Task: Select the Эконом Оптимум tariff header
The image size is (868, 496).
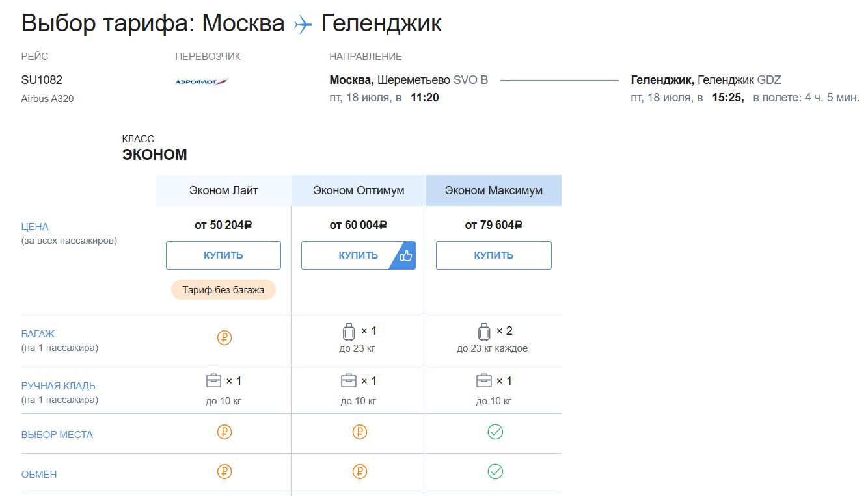Action: 359,190
